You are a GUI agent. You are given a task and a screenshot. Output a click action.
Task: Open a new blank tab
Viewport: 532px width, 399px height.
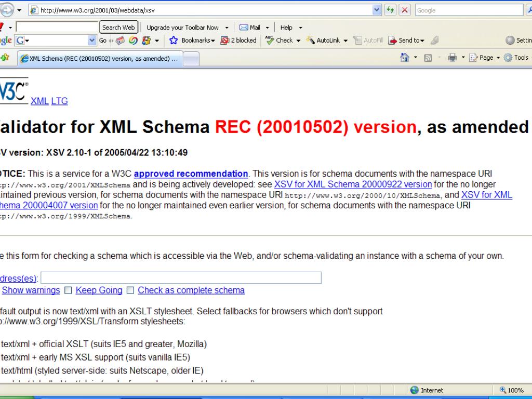(x=191, y=59)
